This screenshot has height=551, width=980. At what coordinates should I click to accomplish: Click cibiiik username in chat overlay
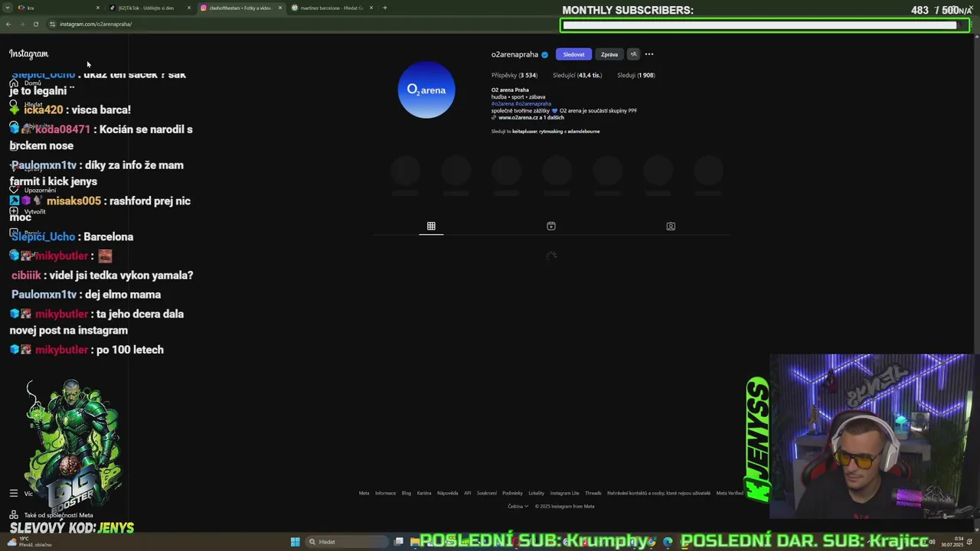(x=26, y=275)
